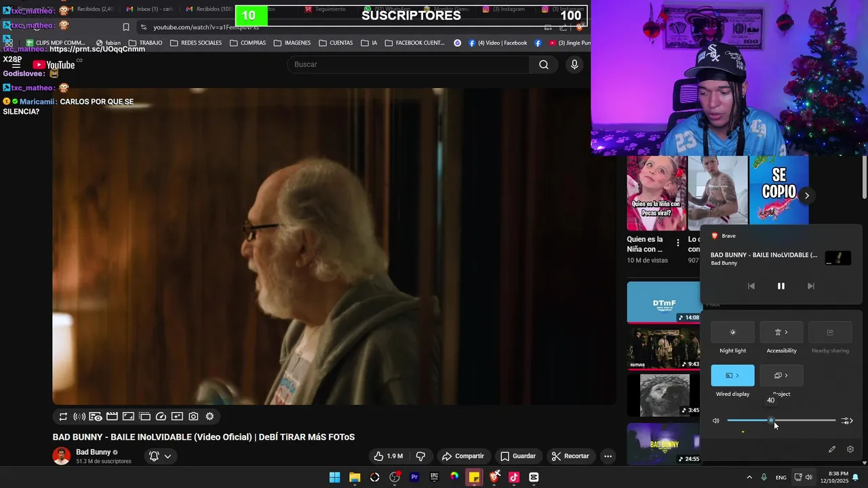Click YouTube search magnifier button
This screenshot has height=488, width=868.
tap(544, 64)
